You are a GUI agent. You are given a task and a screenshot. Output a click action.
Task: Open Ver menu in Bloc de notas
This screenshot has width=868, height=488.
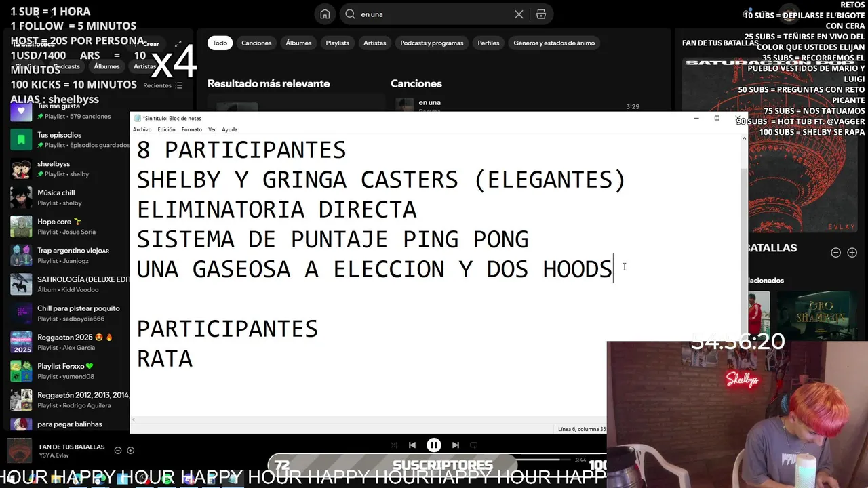tap(212, 129)
